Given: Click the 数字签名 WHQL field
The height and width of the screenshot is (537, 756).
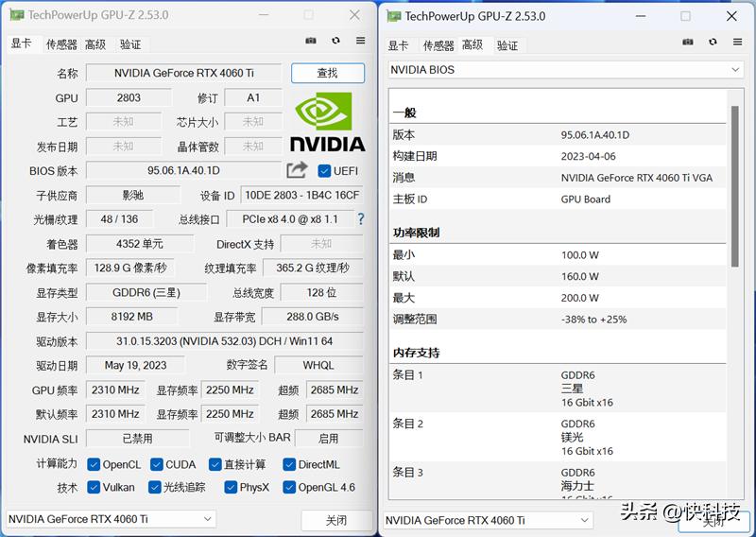Looking at the screenshot, I should 318,365.
